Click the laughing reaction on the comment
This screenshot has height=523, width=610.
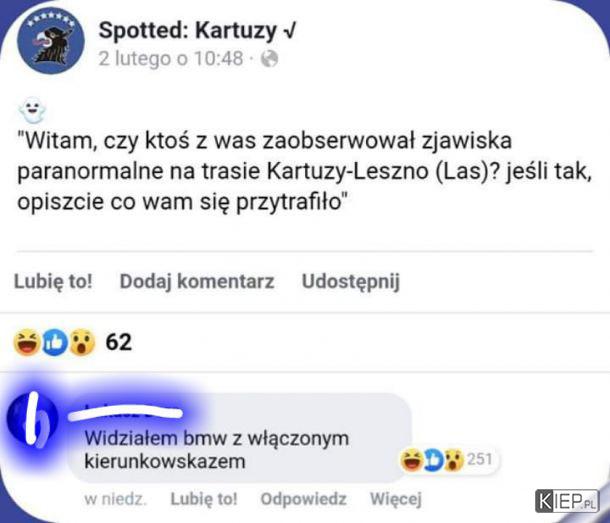(412, 460)
